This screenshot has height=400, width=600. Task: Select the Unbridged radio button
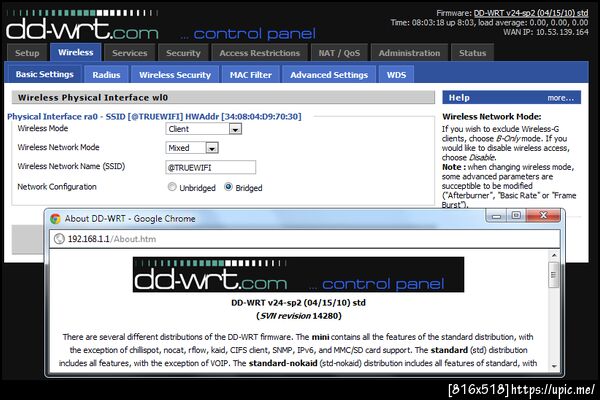coord(172,187)
